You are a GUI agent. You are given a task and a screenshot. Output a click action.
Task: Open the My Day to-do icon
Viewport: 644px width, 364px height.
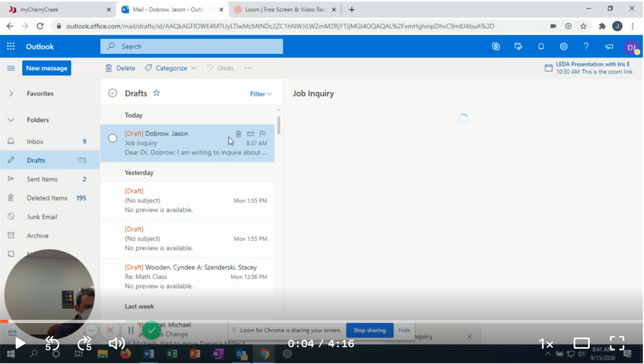click(x=519, y=46)
